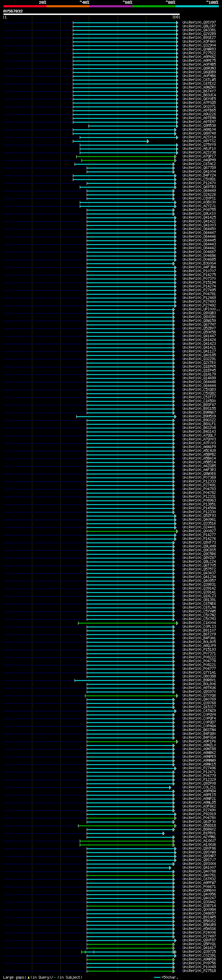Select label UniRef100_A9NPD6
The height and width of the screenshot is (980, 222).
[199, 959]
